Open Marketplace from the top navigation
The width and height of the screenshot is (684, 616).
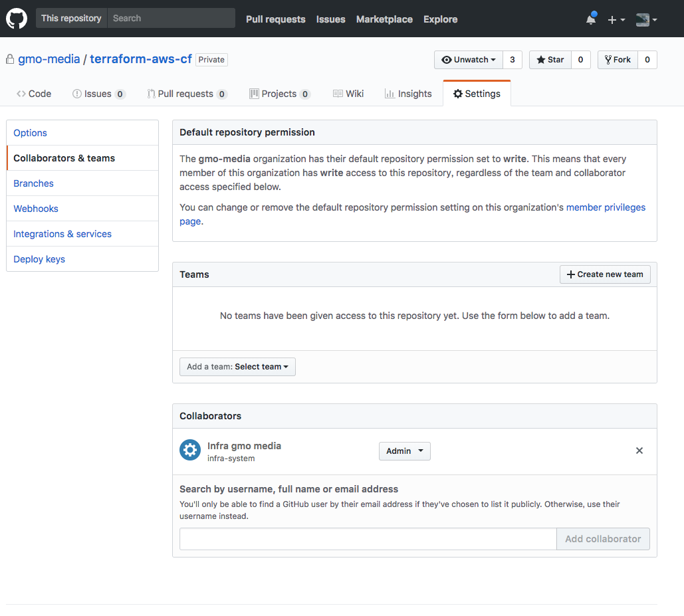384,19
